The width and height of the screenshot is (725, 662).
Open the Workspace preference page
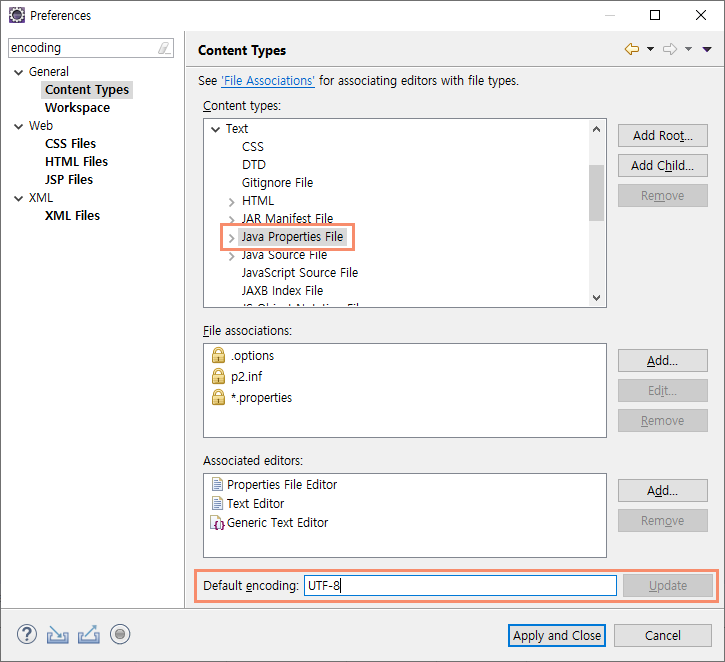coord(78,108)
